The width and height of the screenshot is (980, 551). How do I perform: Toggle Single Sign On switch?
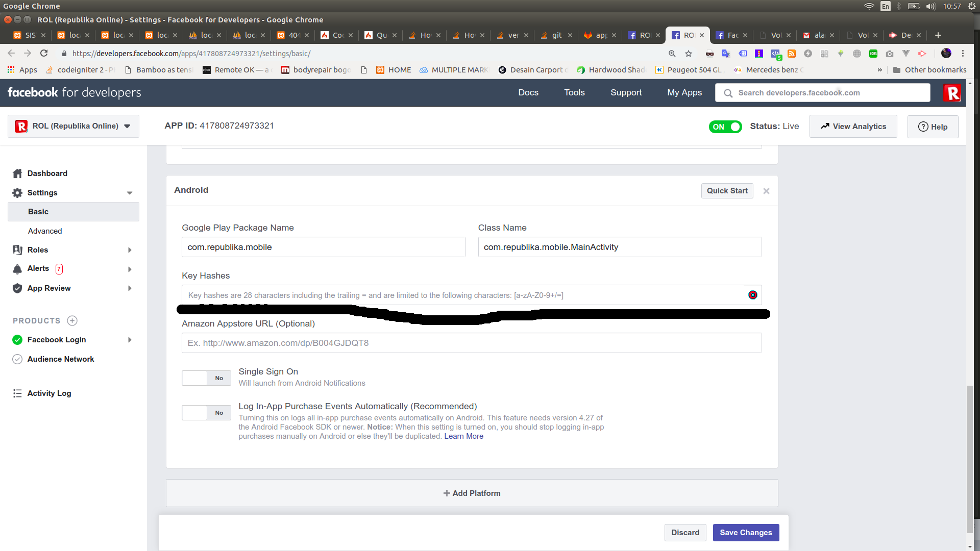point(206,378)
